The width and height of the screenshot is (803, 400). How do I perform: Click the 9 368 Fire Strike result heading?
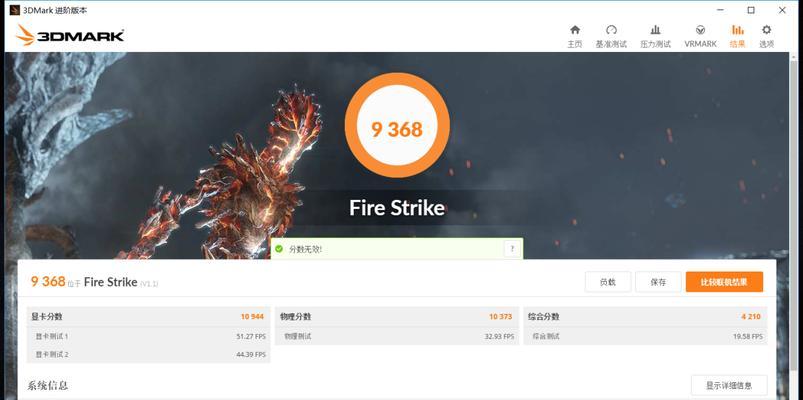click(x=94, y=282)
